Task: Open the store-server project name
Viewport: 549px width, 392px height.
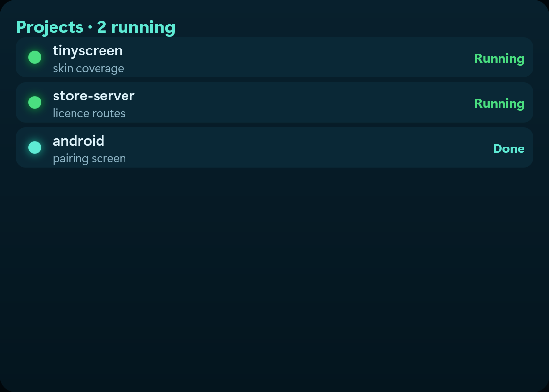Action: pyautogui.click(x=94, y=96)
